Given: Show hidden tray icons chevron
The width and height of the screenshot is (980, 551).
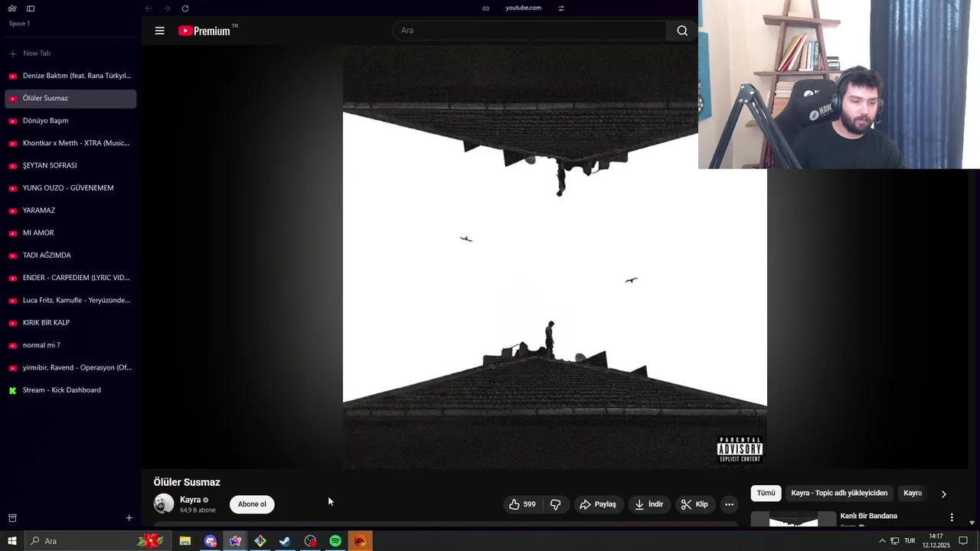Looking at the screenshot, I should point(882,541).
